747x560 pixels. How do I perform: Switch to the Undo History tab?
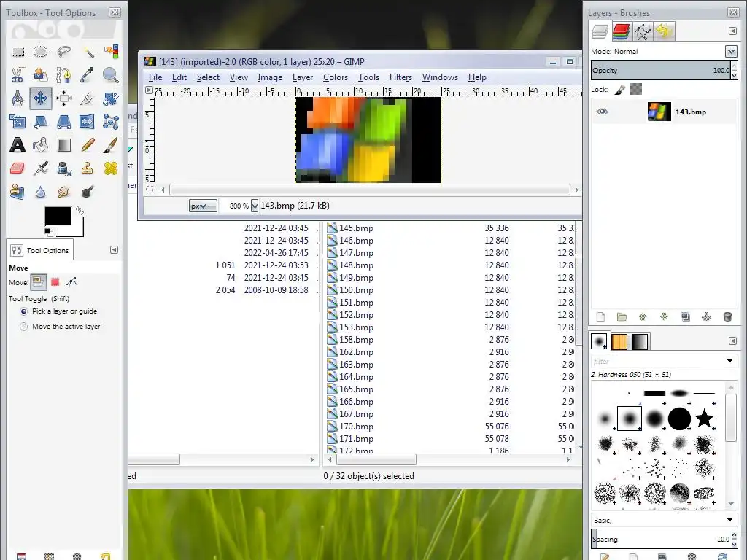[664, 31]
